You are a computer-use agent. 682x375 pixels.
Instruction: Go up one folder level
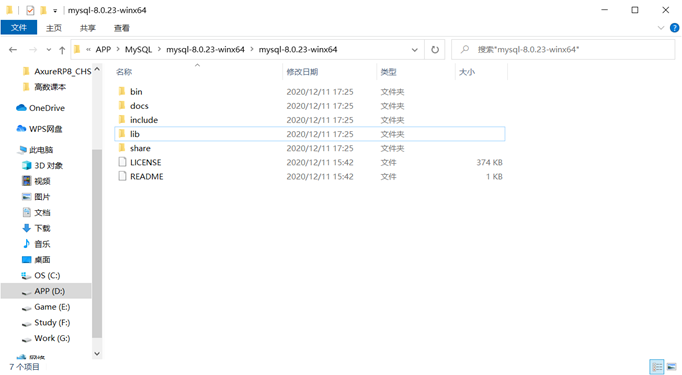(x=62, y=50)
